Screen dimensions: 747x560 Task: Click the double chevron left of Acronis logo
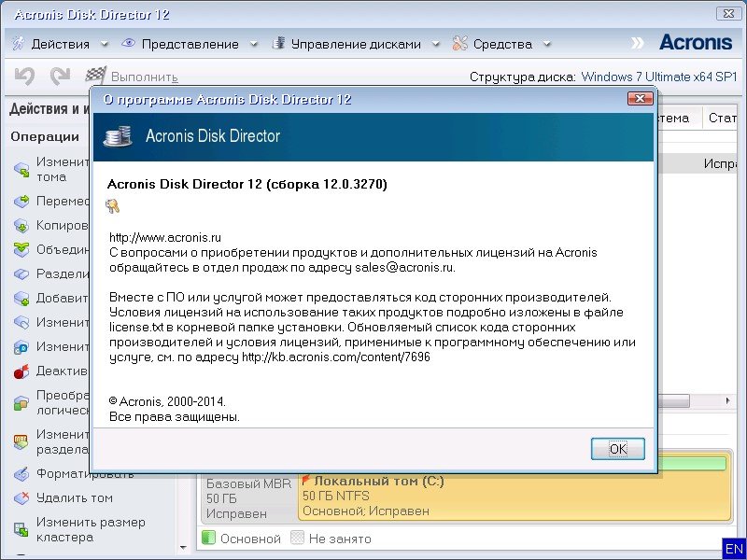tap(637, 43)
